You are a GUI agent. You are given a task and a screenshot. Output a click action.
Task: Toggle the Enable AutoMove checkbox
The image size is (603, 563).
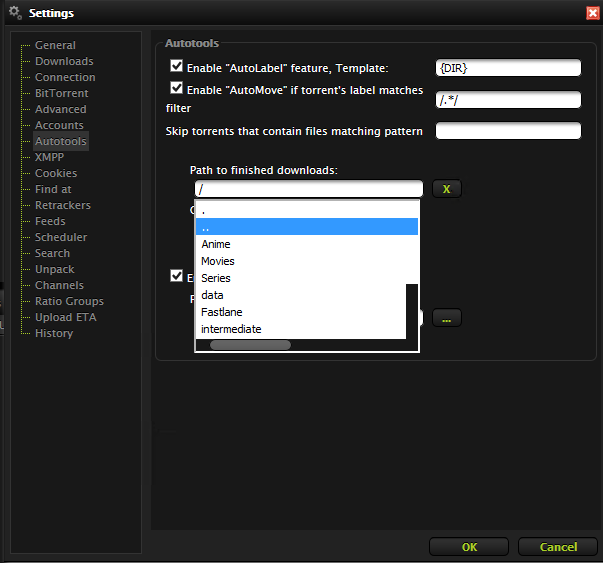click(177, 88)
